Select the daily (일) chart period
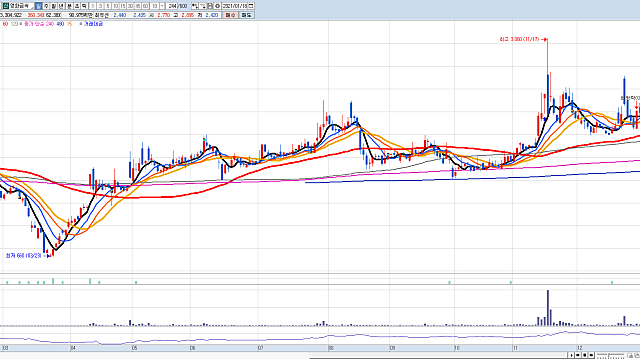640x360 pixels. pos(38,6)
